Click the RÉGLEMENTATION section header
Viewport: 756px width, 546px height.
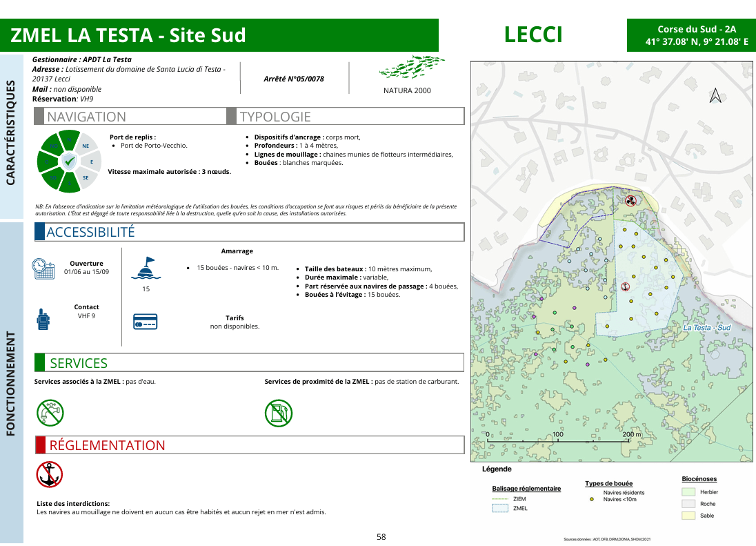(x=250, y=445)
